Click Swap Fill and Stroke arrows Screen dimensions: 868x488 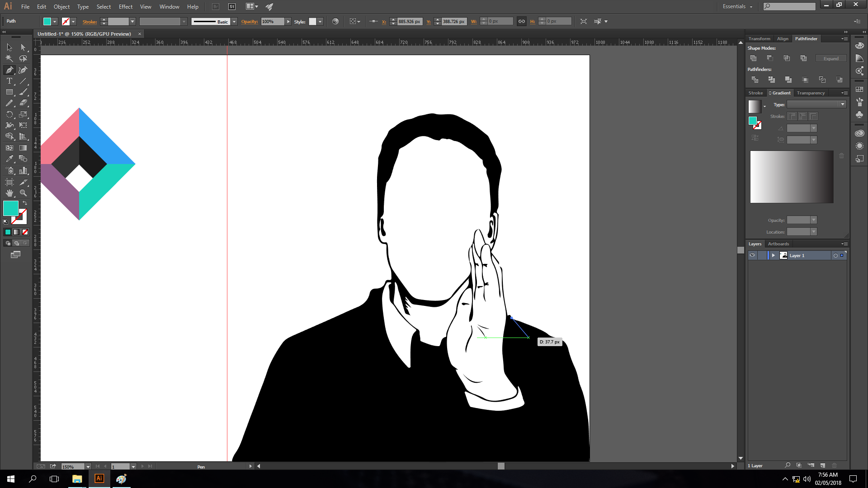pyautogui.click(x=25, y=203)
